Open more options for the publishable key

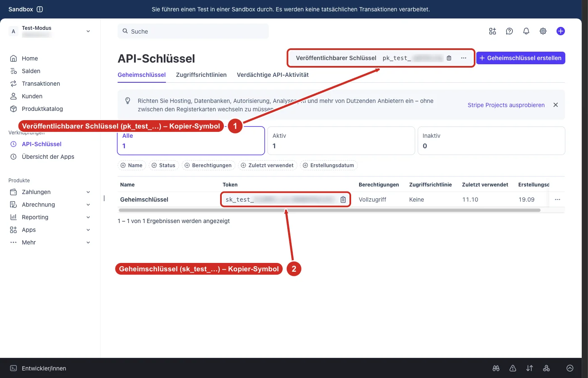(x=464, y=58)
